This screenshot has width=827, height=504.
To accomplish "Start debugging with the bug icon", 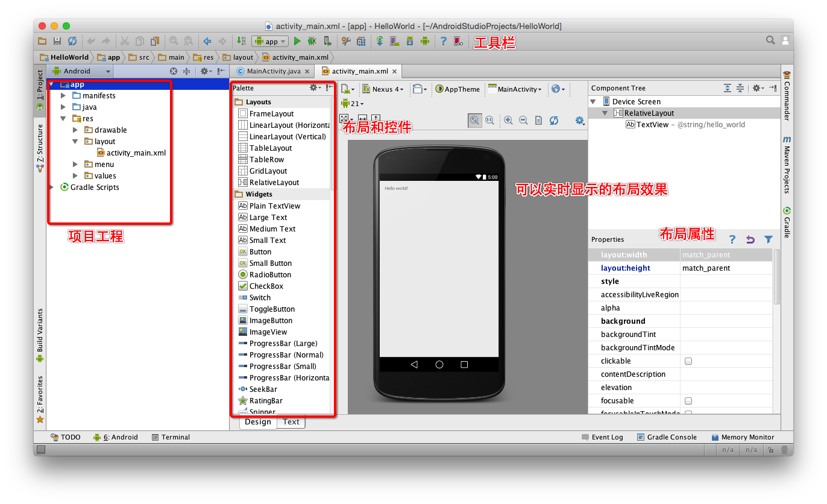I will click(x=312, y=41).
